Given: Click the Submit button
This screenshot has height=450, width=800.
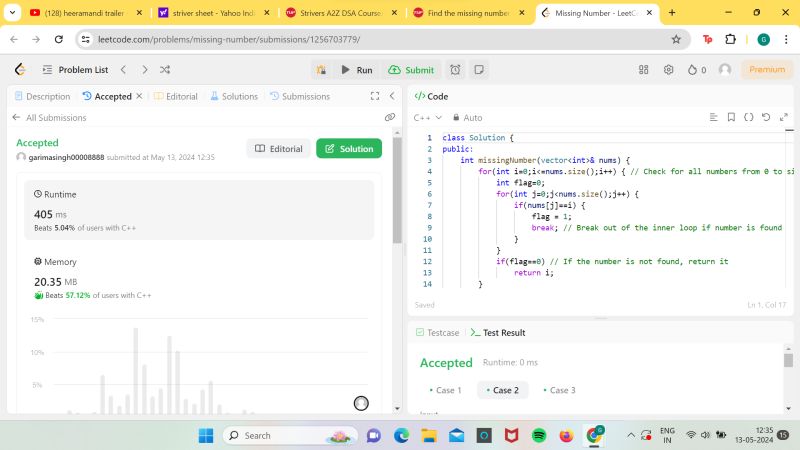Looking at the screenshot, I should pos(411,70).
